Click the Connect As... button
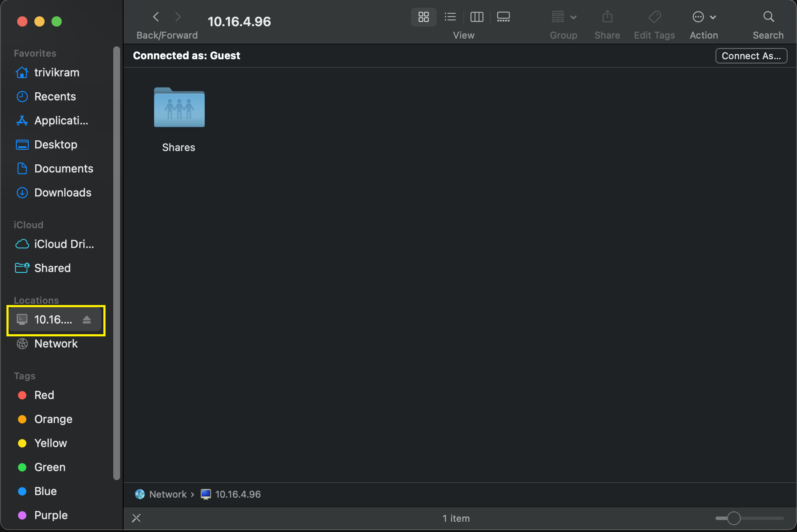The image size is (797, 532). 751,56
